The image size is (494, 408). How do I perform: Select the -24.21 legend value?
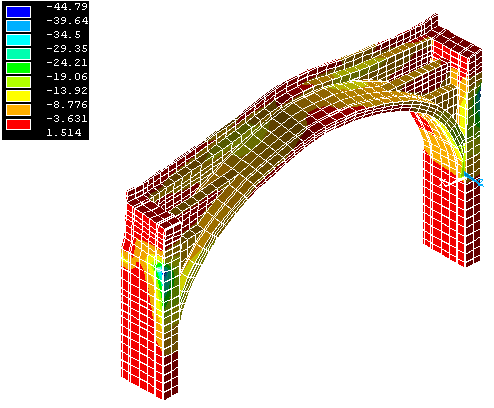pyautogui.click(x=67, y=63)
